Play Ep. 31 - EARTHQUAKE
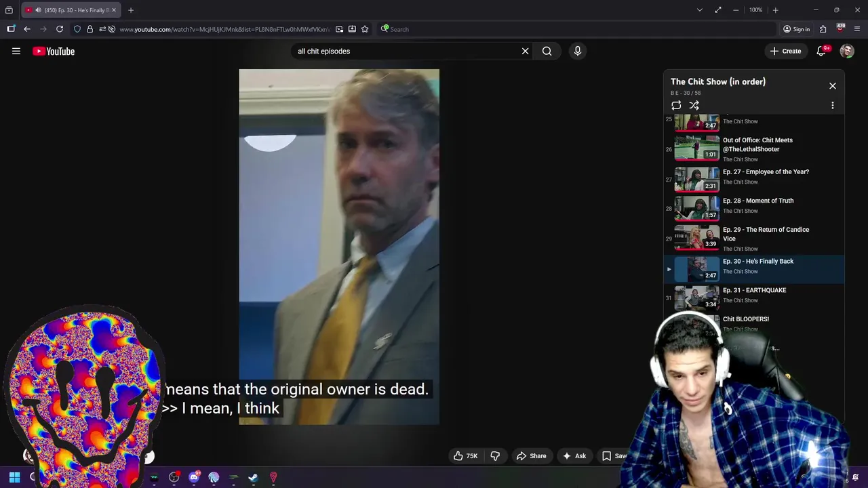Viewport: 868px width, 488px height. point(754,290)
